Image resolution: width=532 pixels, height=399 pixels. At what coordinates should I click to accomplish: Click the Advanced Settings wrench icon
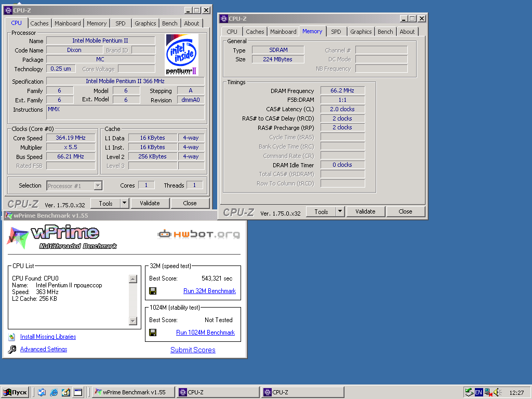coord(12,350)
